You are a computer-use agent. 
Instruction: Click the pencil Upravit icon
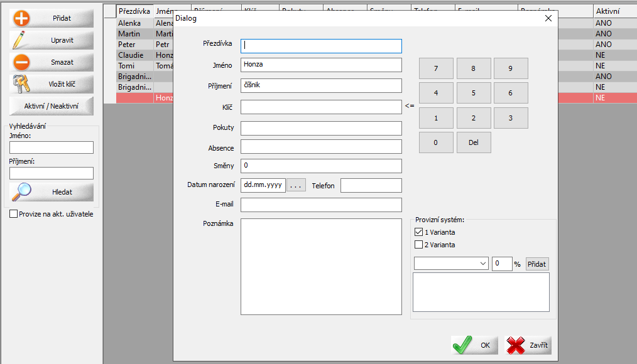click(x=22, y=40)
